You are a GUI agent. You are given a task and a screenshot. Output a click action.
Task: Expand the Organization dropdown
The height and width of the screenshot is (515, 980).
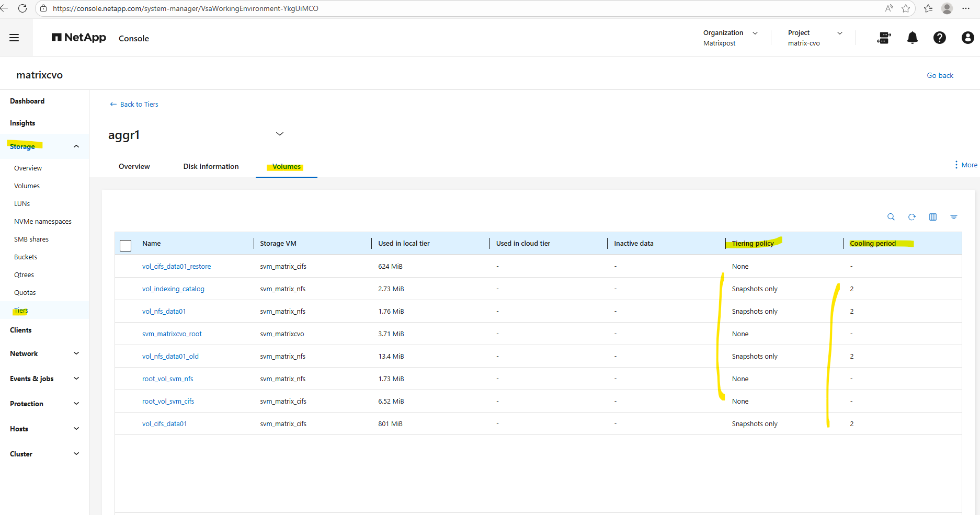click(755, 33)
